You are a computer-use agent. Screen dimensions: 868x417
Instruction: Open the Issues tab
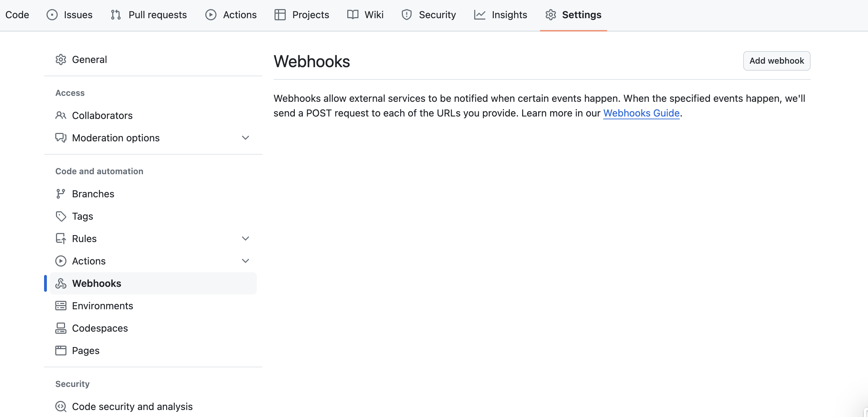point(70,15)
